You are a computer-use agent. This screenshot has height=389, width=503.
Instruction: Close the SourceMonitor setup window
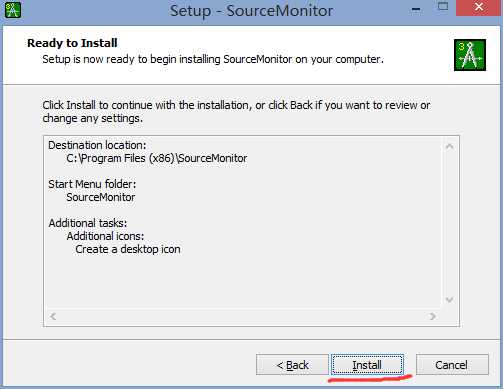[479, 8]
